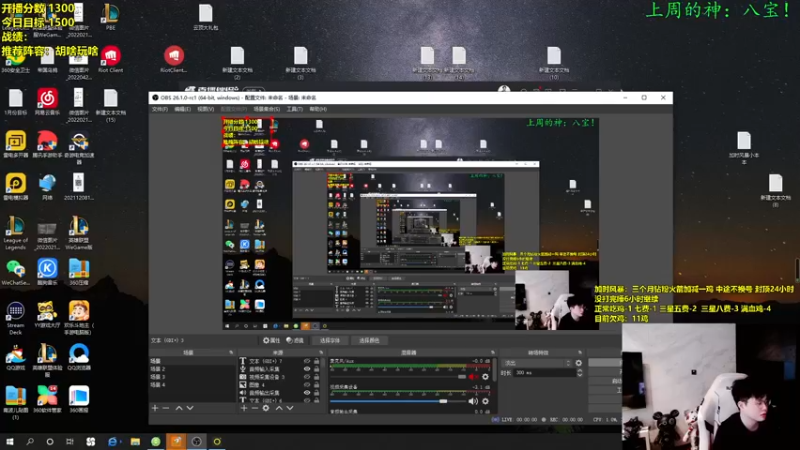Adjust the second mixer channel volume slider
Viewport: 800px width, 450px height.
(x=398, y=401)
